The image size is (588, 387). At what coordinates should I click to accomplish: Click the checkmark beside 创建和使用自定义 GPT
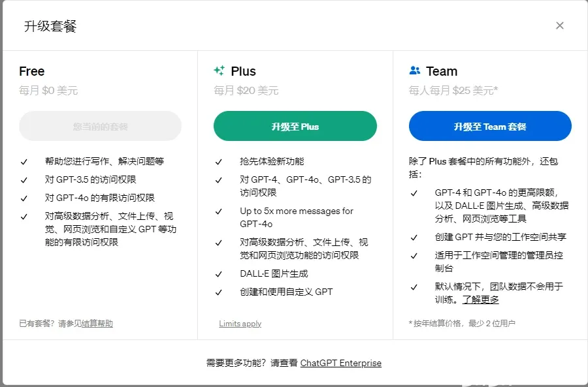219,292
